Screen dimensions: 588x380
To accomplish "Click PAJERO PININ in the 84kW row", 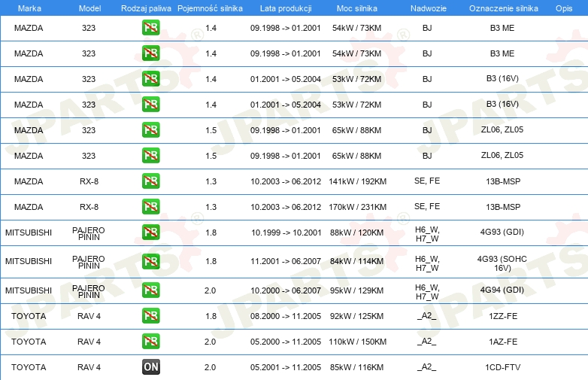I will pos(89,262).
